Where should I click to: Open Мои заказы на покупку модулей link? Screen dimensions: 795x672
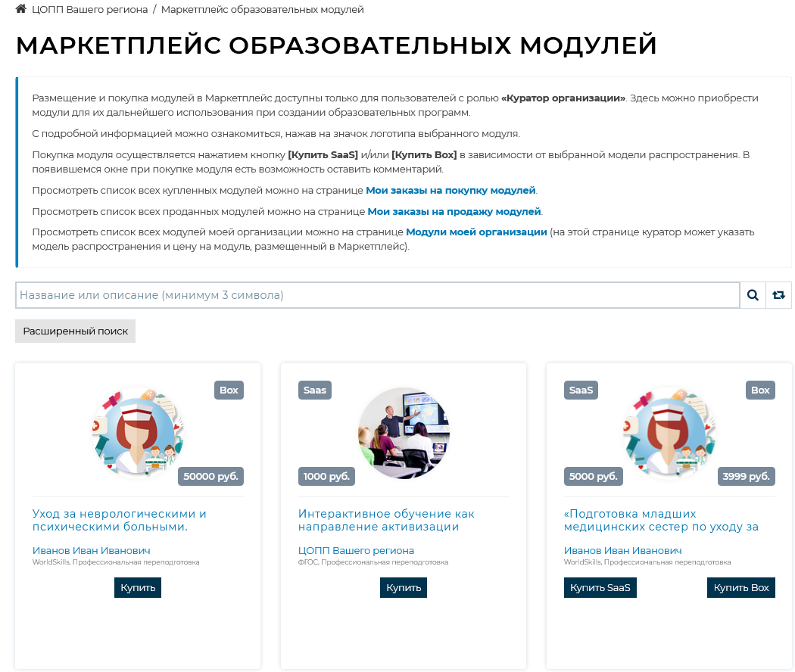click(450, 190)
